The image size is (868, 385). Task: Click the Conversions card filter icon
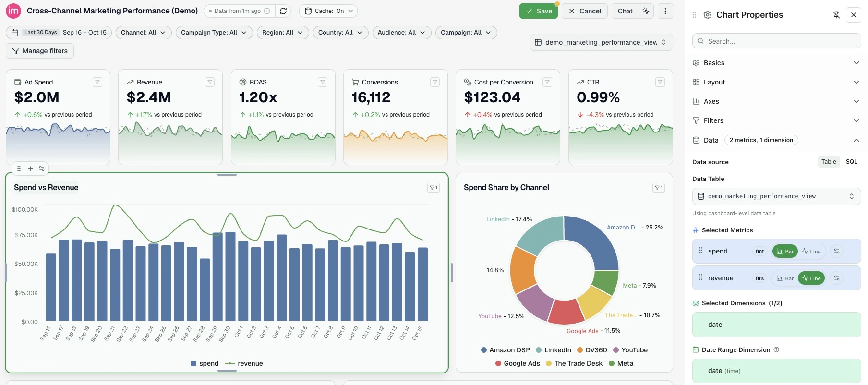(x=435, y=82)
